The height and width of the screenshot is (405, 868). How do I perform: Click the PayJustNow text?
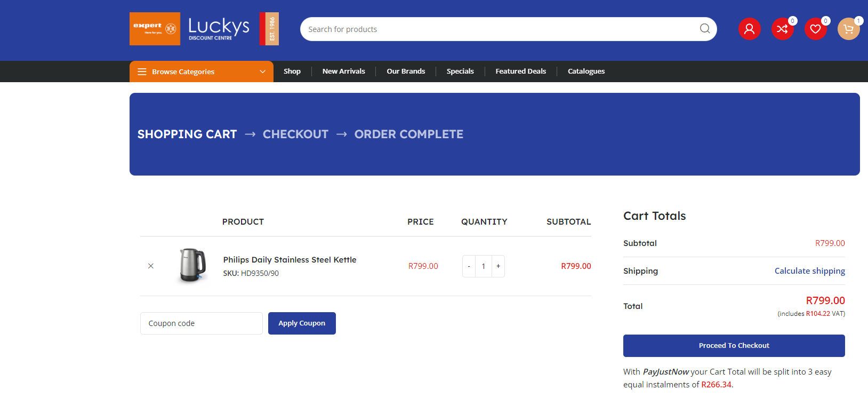pos(666,372)
